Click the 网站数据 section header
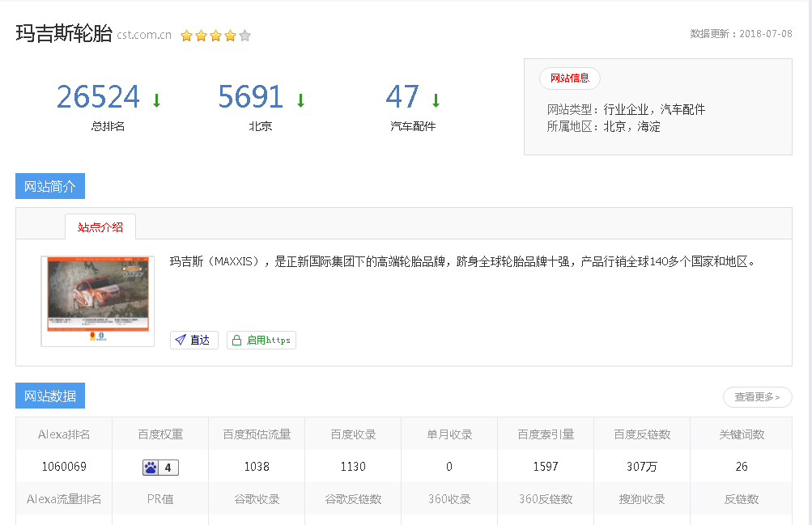The width and height of the screenshot is (812, 525). click(50, 396)
